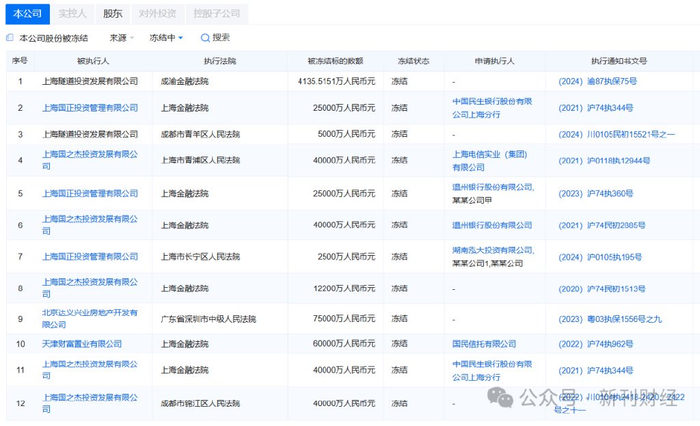This screenshot has height=426, width=700.
Task: Click the court cell 上海市长宁区人民法院
Action: click(x=200, y=256)
